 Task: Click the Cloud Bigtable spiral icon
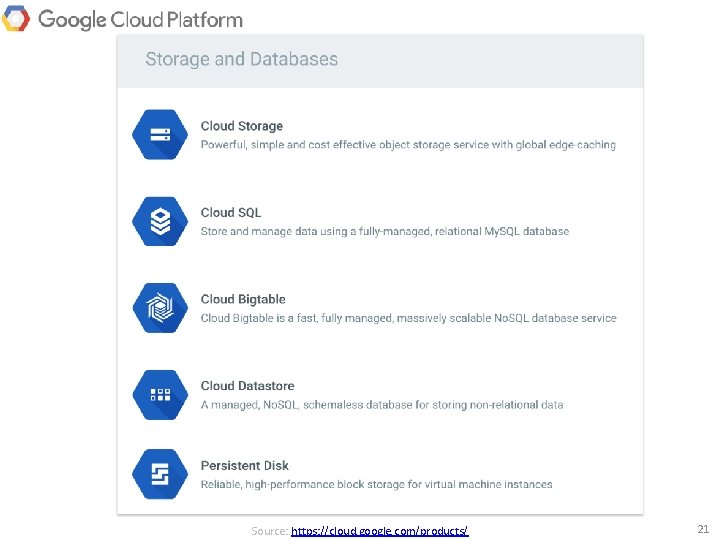[x=160, y=308]
